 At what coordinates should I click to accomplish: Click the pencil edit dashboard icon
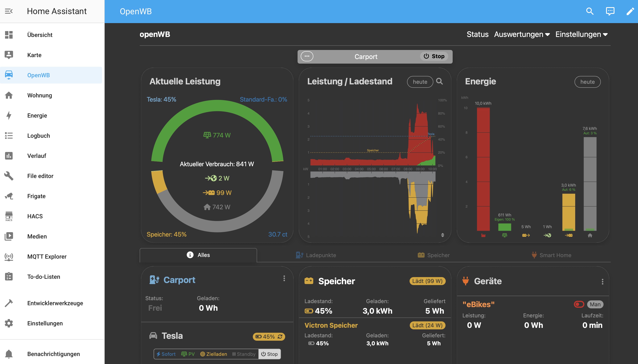click(x=630, y=11)
